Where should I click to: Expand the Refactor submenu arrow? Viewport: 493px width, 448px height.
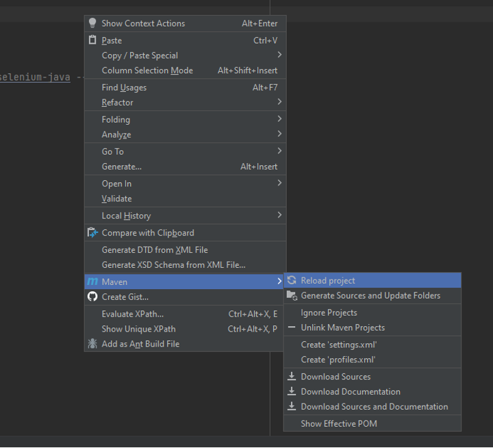tap(279, 102)
